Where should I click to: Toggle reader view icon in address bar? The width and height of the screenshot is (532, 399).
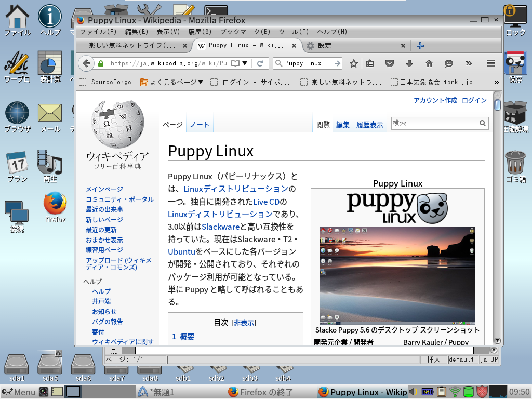(235, 63)
